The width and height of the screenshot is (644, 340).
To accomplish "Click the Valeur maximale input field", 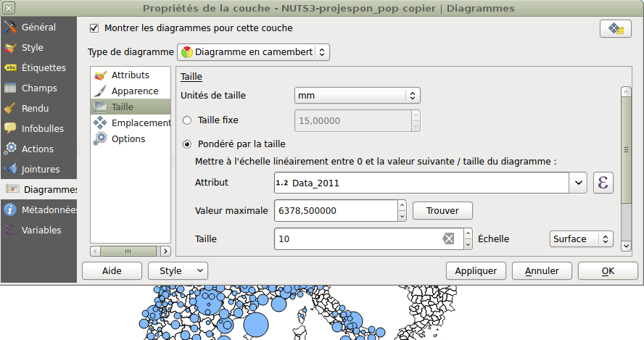I will (x=336, y=211).
